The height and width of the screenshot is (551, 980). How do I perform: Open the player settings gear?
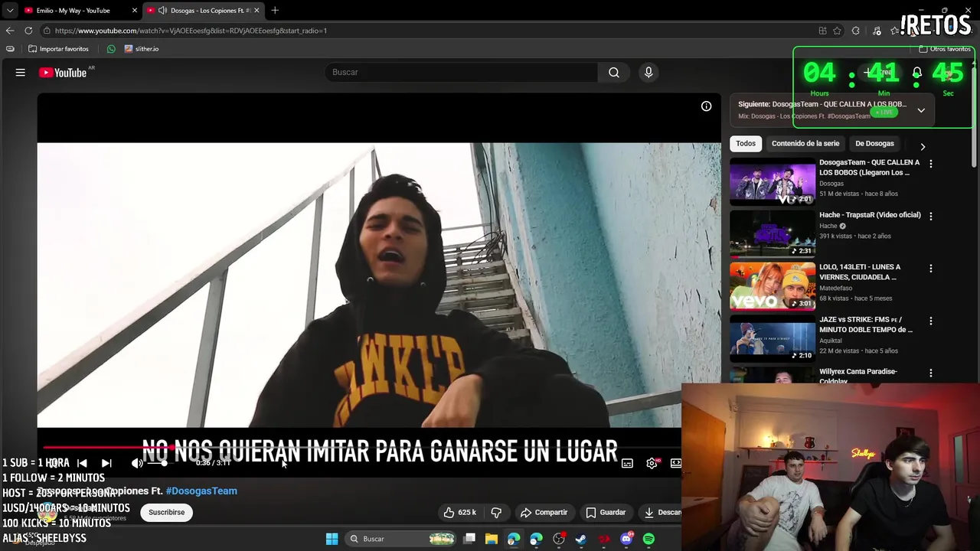click(x=652, y=463)
